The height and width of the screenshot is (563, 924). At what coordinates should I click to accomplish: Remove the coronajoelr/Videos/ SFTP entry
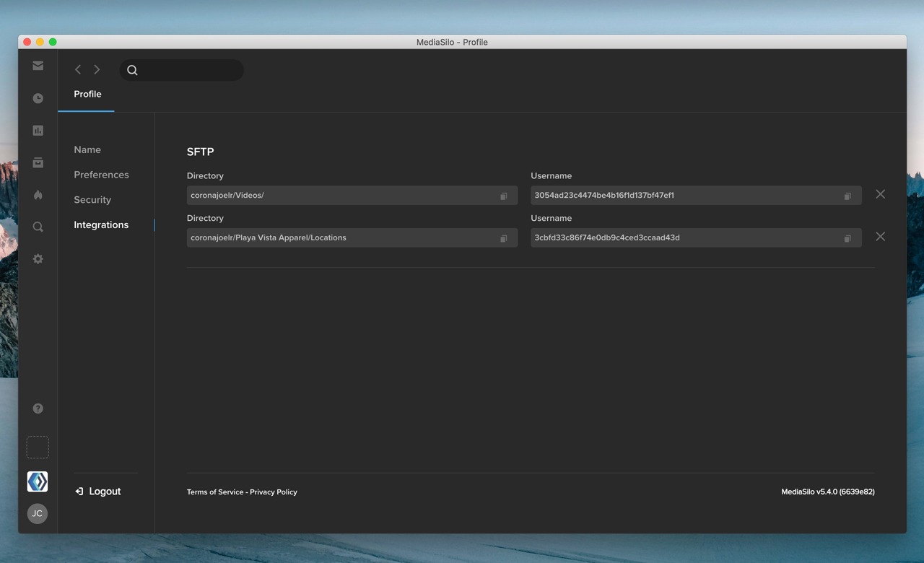[x=880, y=194]
